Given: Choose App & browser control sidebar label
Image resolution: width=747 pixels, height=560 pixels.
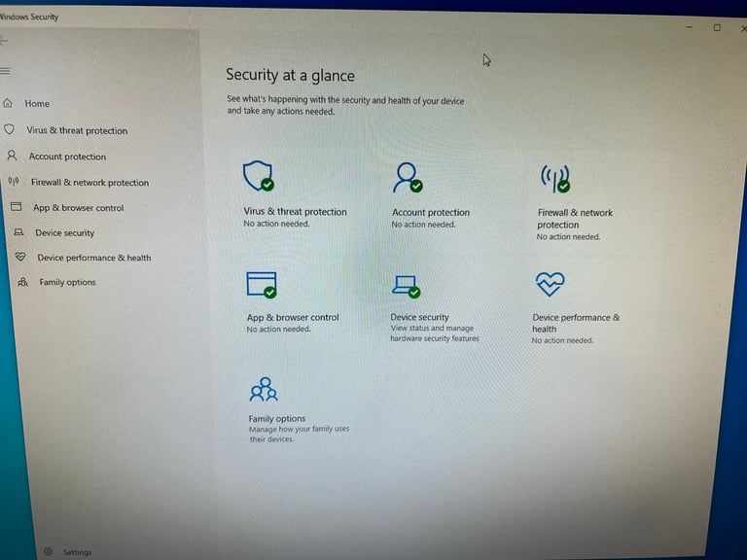Looking at the screenshot, I should [x=79, y=208].
